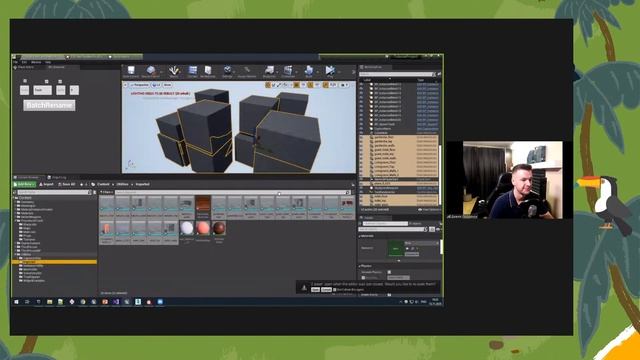
Task: Click the Import button in Content Browser
Action: coord(47,184)
